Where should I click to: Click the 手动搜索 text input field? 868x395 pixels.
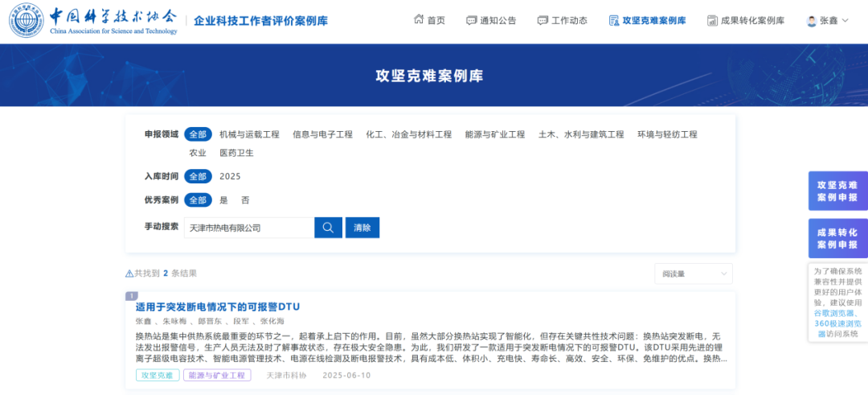pos(249,228)
